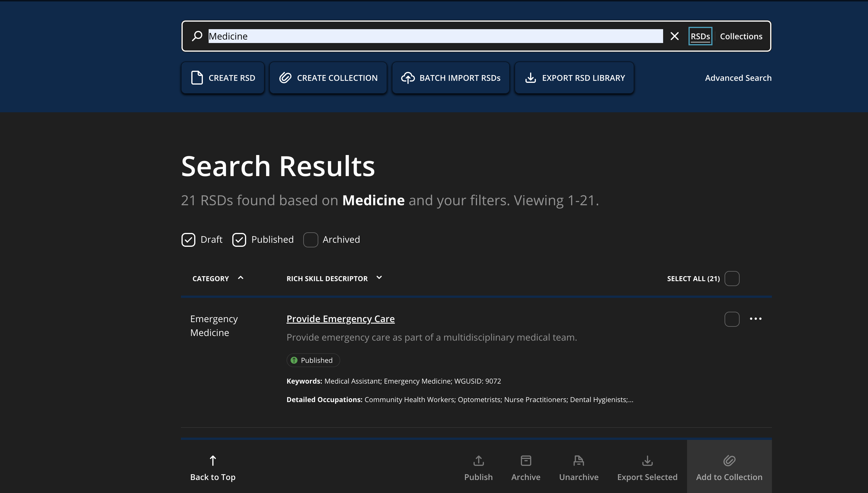Screen dimensions: 868x493
Task: Click the Create RSD document icon
Action: tap(197, 78)
